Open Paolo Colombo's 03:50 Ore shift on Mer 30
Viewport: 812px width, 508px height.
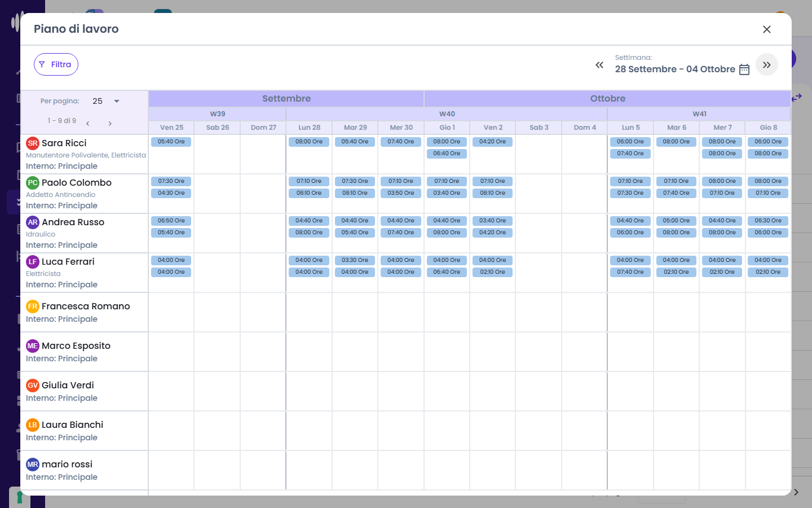pos(401,193)
